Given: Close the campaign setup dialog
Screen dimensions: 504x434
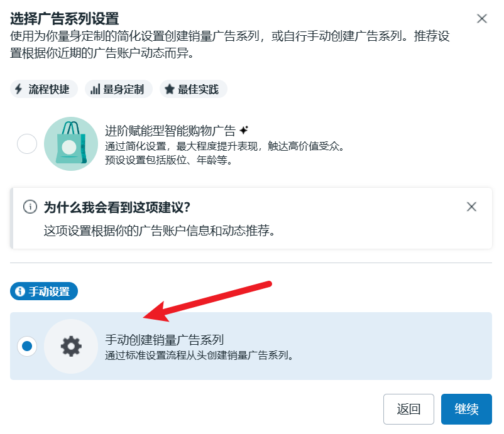Looking at the screenshot, I should [482, 19].
